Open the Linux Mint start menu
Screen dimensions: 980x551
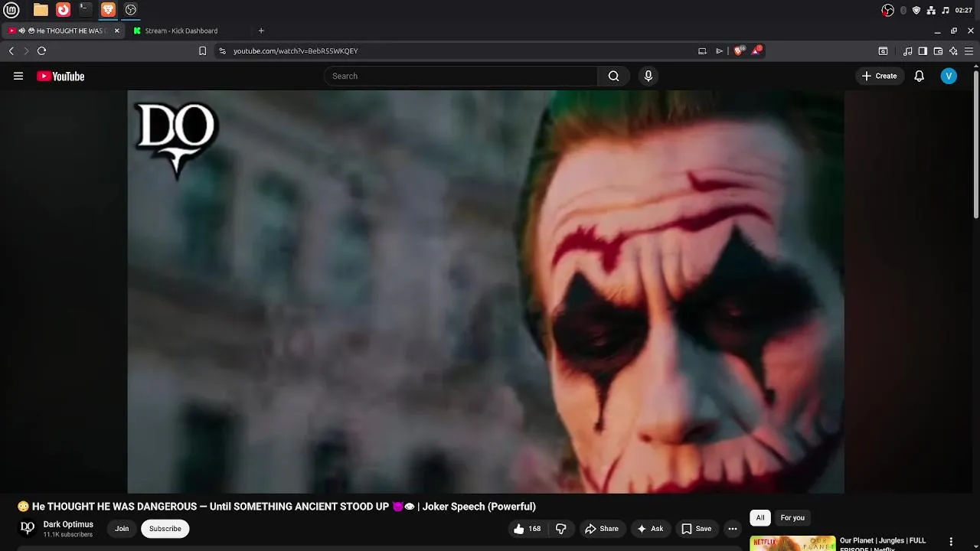coord(11,10)
